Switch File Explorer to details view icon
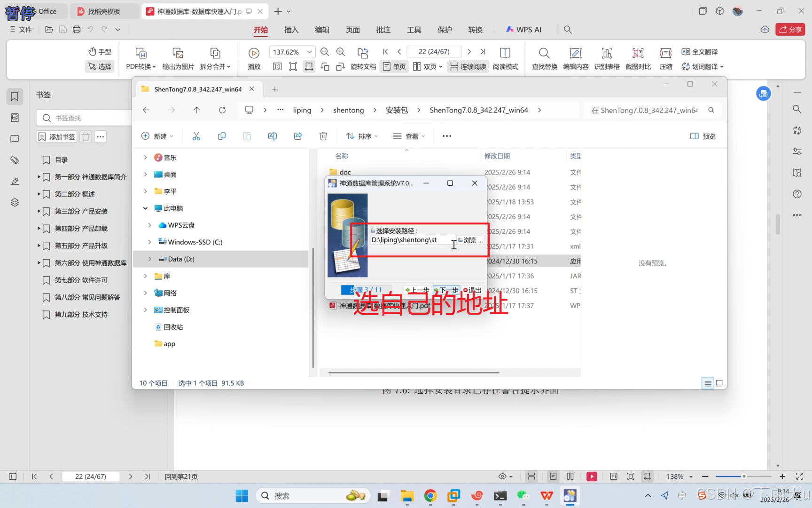Screen dimensions: 812x508 tap(707, 383)
